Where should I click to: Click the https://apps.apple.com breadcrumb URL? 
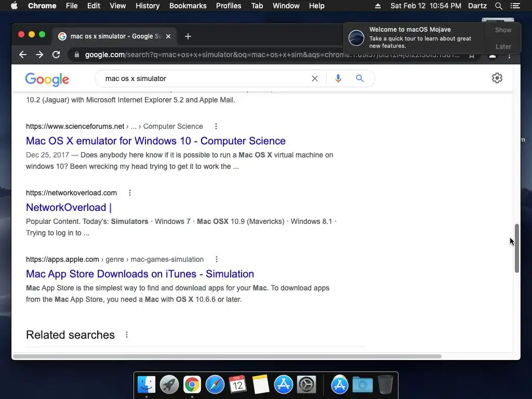[x=62, y=260]
